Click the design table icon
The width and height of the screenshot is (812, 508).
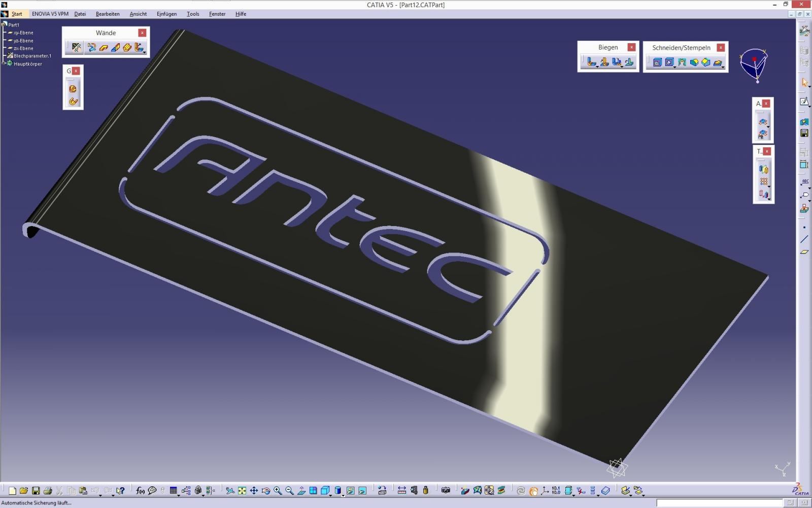click(x=174, y=491)
